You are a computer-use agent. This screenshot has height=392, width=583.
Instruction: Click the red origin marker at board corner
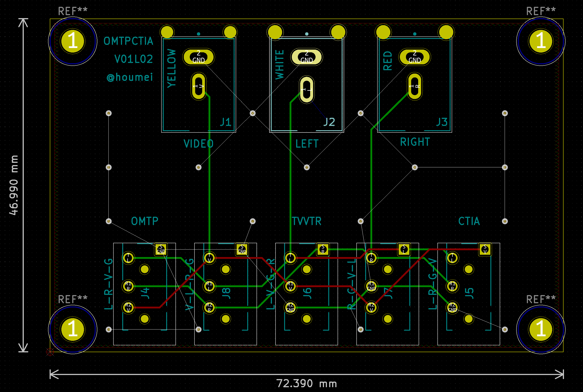[x=50, y=352]
